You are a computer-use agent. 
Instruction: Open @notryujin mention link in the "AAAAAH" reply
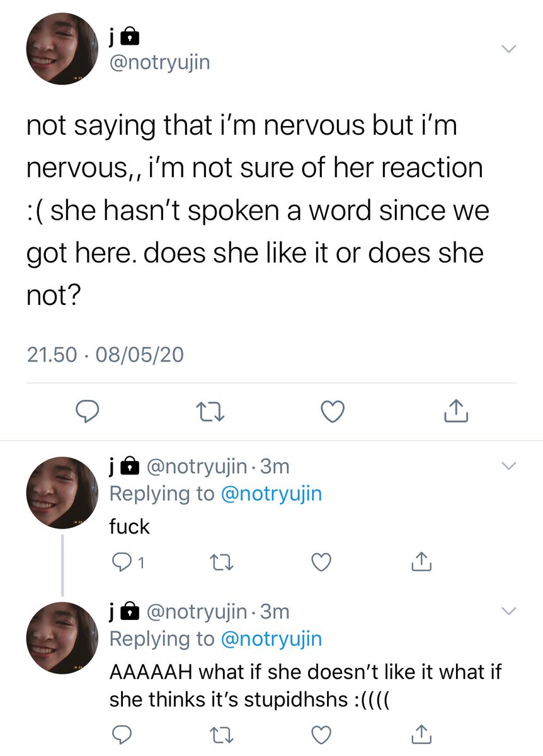271,639
